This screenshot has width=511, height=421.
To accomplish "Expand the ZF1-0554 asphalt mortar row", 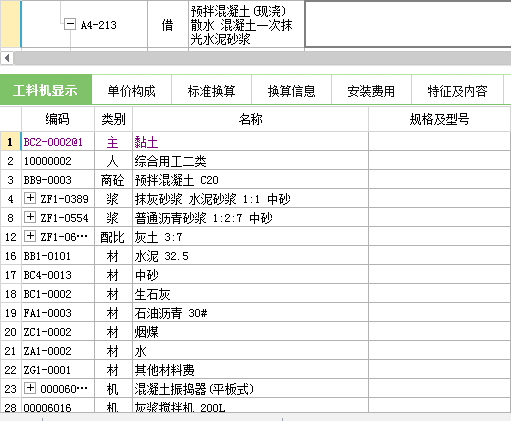I will pyautogui.click(x=30, y=217).
